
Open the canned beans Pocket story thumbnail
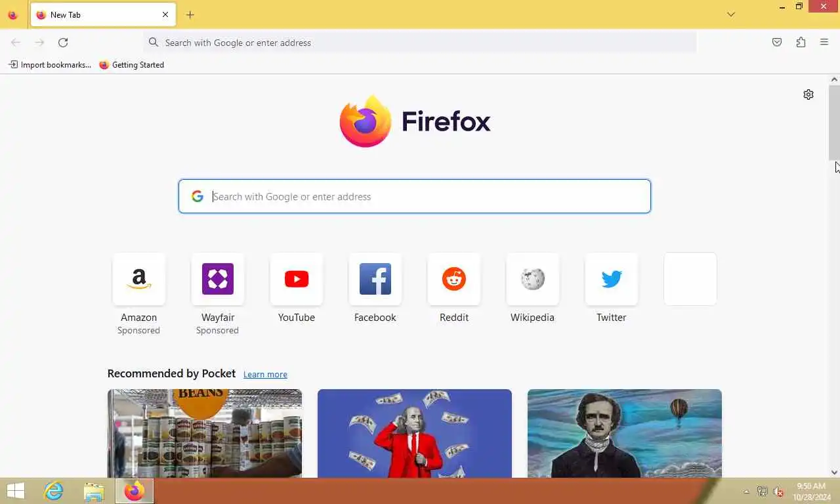pos(205,433)
